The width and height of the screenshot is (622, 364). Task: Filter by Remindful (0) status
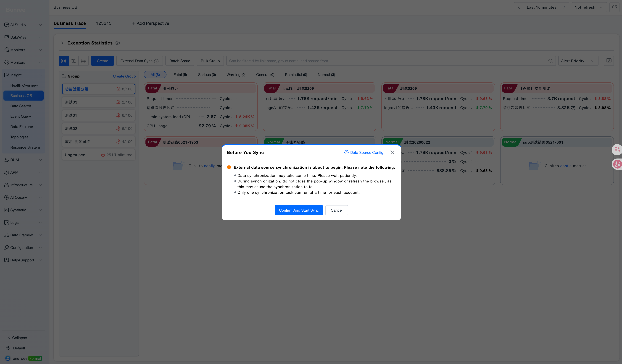pos(296,75)
